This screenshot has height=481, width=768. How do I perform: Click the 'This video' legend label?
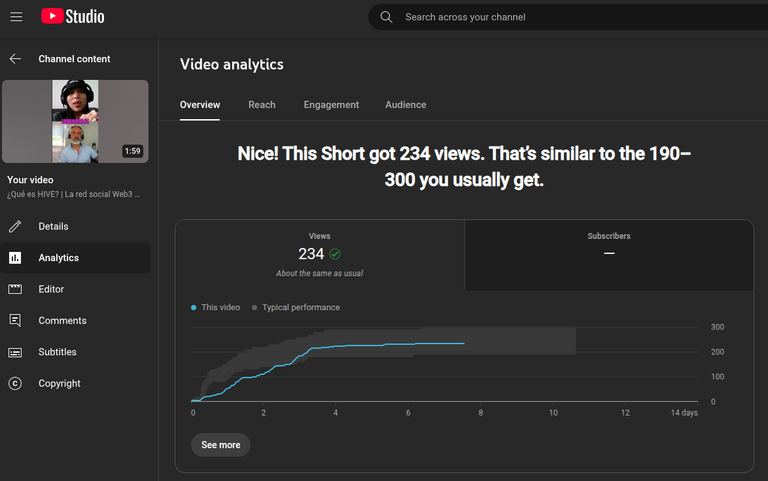[221, 308]
